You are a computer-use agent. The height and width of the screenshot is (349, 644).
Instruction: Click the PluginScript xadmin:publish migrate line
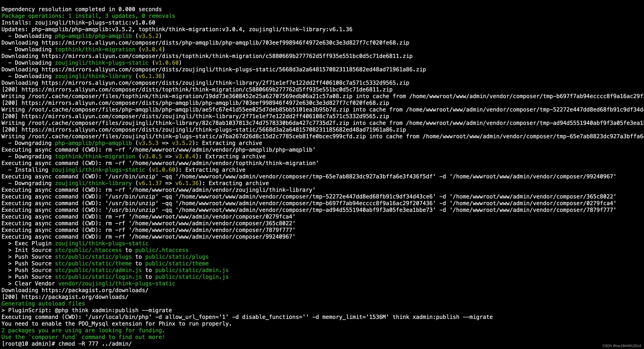point(87,310)
